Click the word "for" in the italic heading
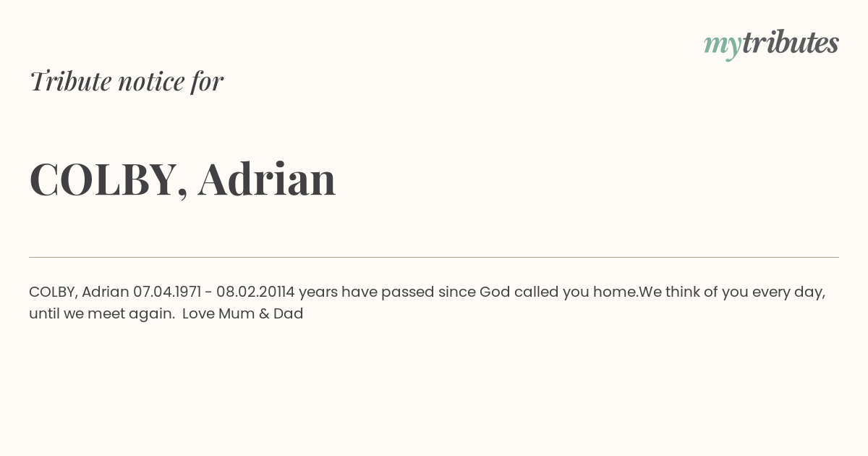 (x=207, y=81)
